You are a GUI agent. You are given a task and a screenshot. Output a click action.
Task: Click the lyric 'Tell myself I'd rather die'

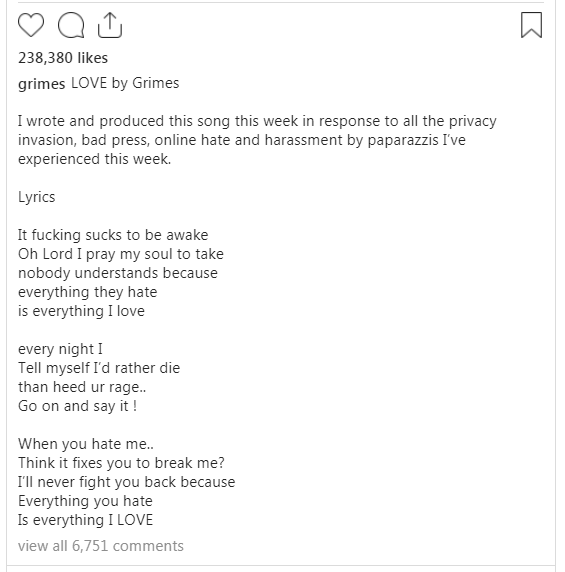coord(99,368)
